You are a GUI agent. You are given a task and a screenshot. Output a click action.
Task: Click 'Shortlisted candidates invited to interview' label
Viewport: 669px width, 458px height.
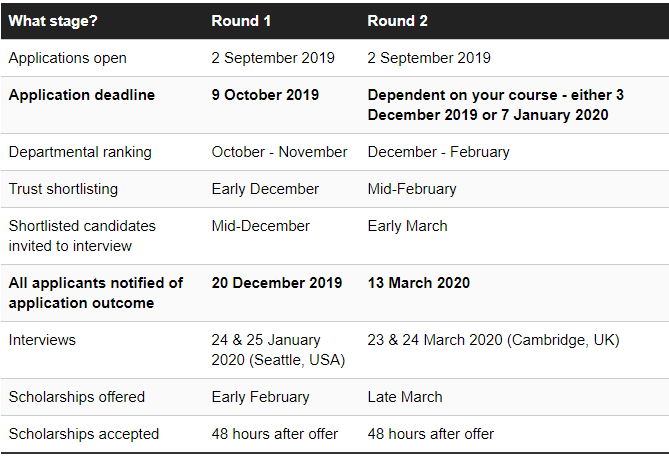82,236
